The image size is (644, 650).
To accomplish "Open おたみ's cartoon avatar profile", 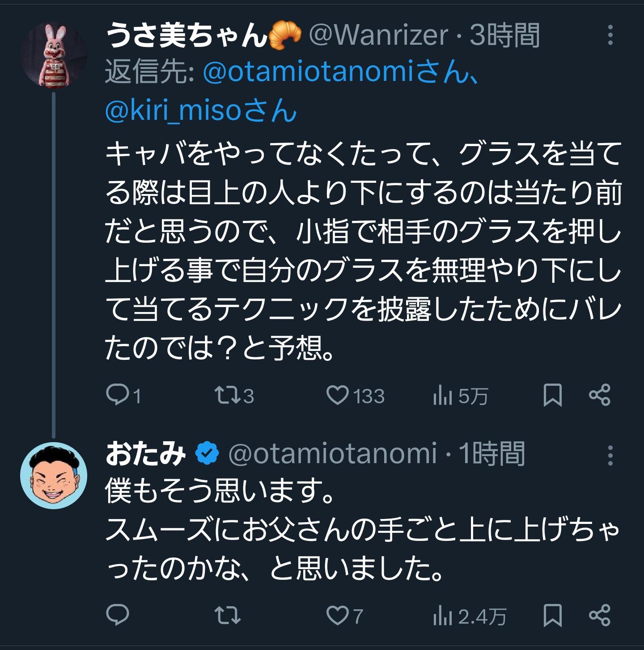I will tap(54, 476).
